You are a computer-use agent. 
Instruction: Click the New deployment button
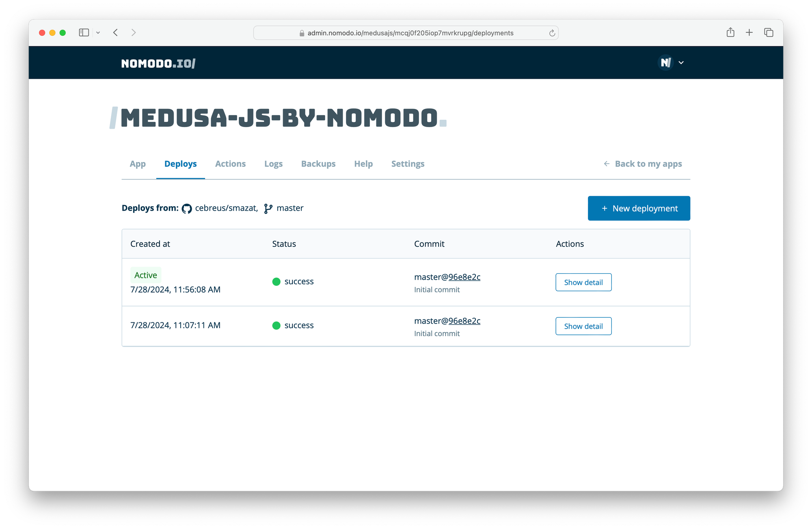tap(639, 208)
